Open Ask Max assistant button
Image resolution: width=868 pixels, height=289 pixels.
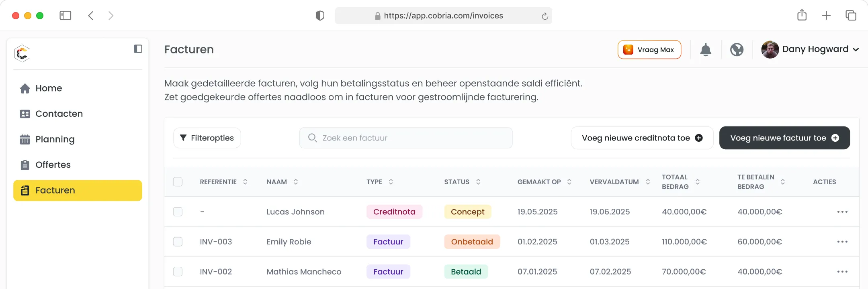point(649,50)
